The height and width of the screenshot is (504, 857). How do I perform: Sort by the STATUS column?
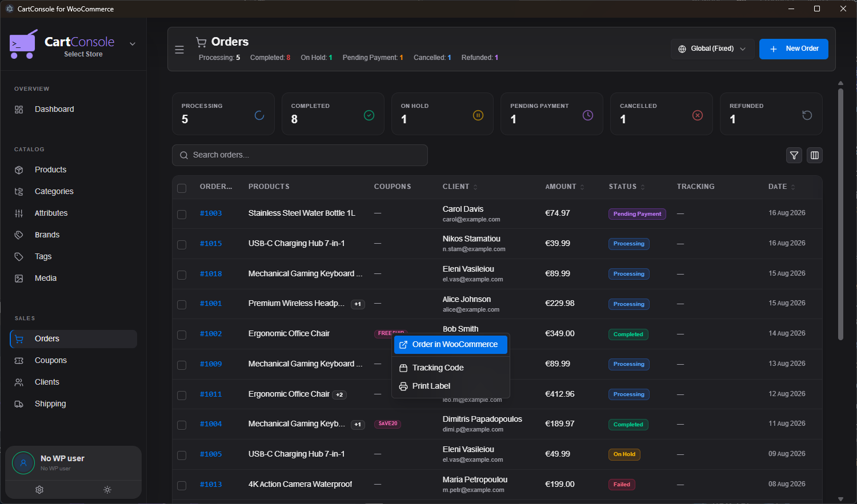(x=627, y=187)
